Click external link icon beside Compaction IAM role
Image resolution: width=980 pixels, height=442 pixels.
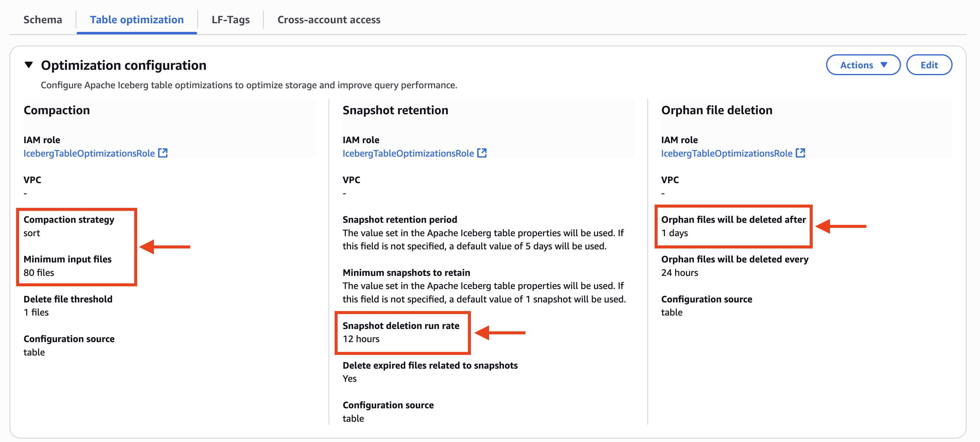pyautogui.click(x=163, y=153)
